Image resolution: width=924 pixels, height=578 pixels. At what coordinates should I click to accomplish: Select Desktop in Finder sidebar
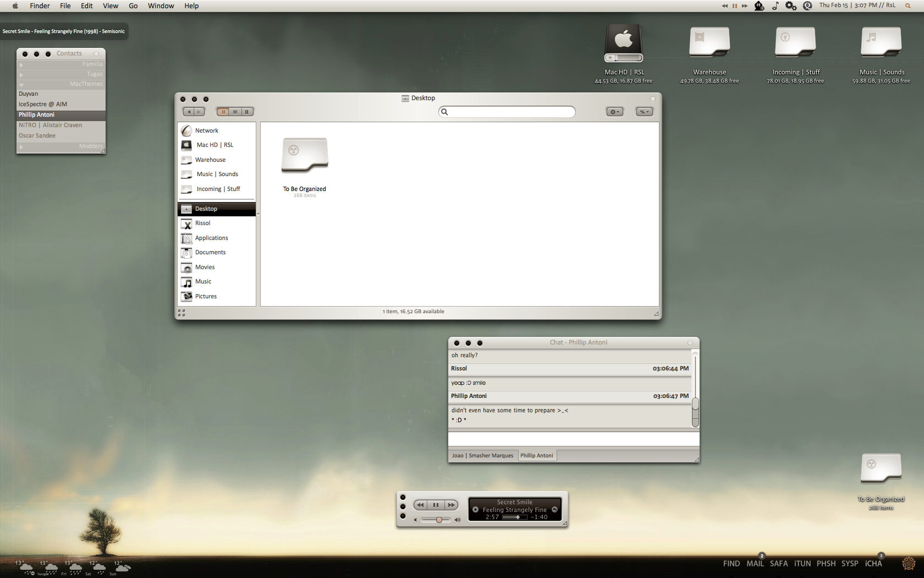tap(217, 209)
